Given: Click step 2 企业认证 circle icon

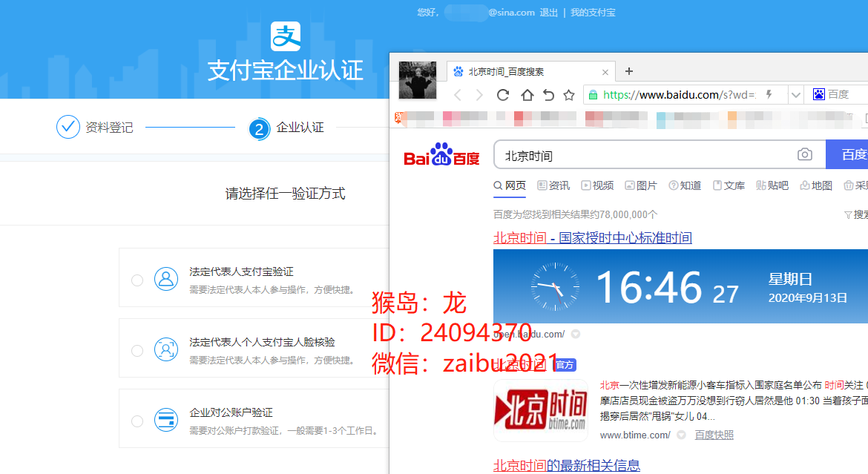Looking at the screenshot, I should pos(259,129).
